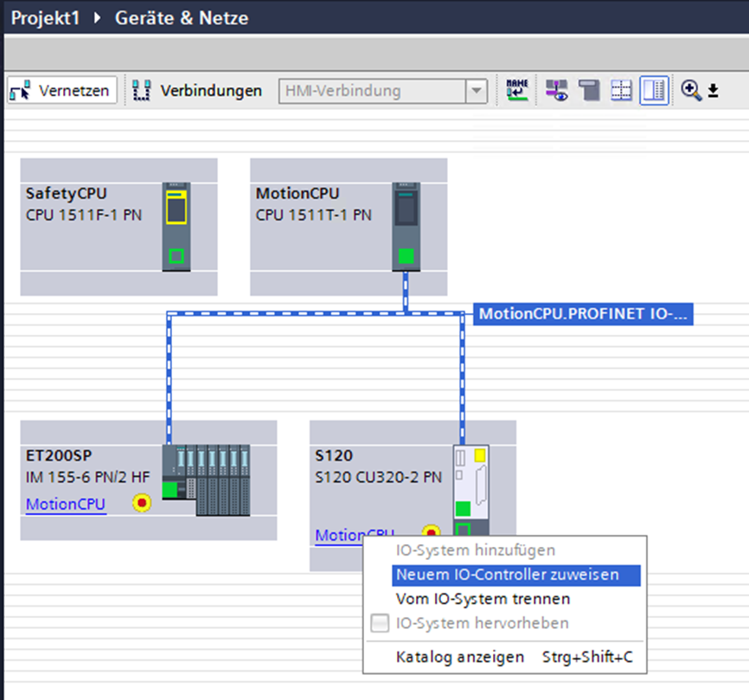Screen dimensions: 749x700
Task: Open MotionCPU link under ET200SP
Action: tap(66, 504)
